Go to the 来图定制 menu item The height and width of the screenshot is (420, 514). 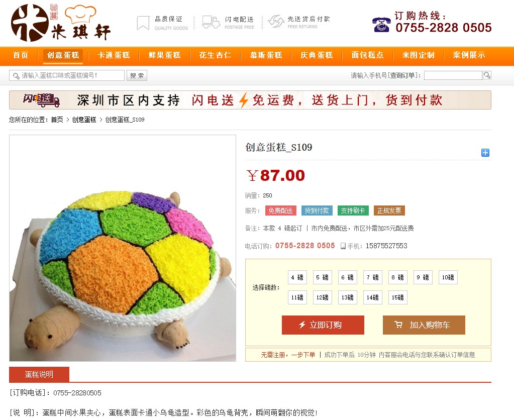pyautogui.click(x=418, y=55)
